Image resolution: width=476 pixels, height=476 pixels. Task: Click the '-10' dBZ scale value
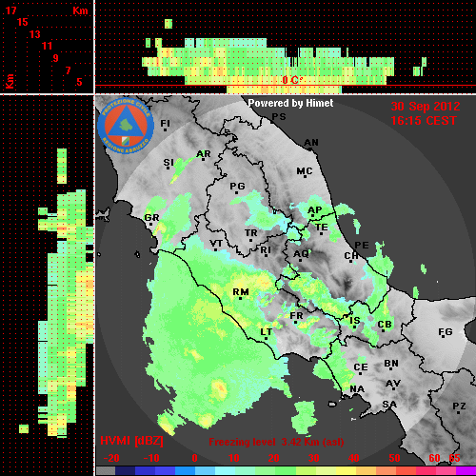151,458
